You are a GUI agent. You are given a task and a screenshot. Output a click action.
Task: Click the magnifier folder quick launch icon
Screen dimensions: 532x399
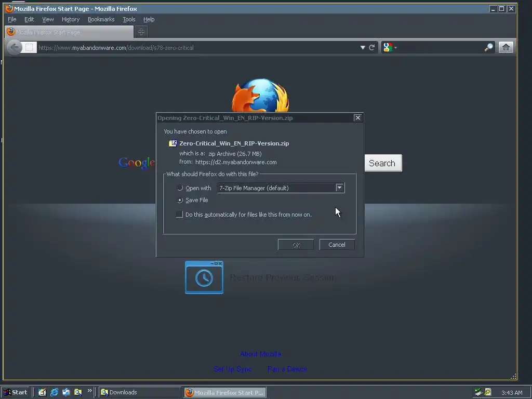click(78, 392)
